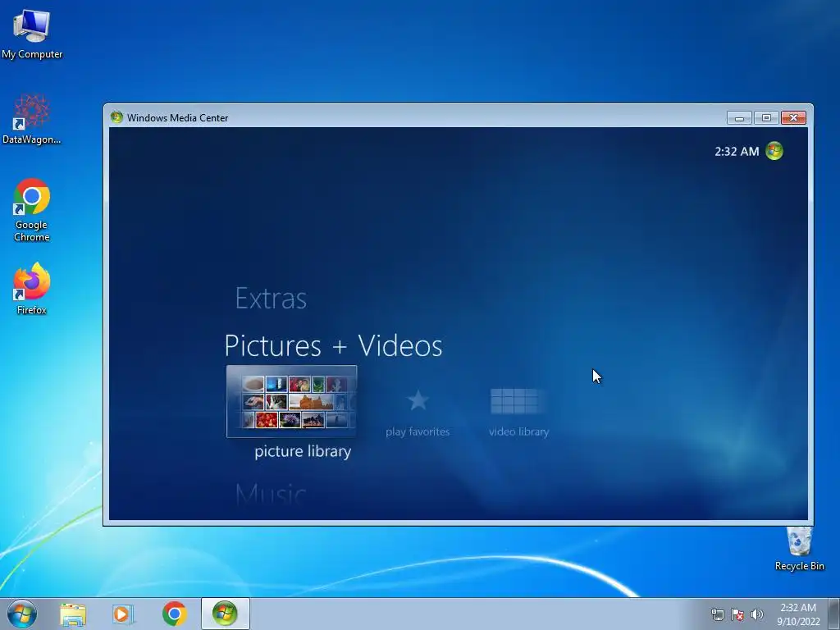The image size is (840, 630).
Task: Open Google Chrome from the taskbar
Action: coord(174,614)
